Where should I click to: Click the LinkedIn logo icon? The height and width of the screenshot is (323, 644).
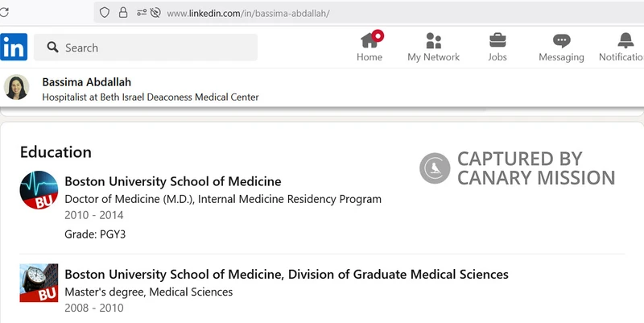[x=14, y=48]
